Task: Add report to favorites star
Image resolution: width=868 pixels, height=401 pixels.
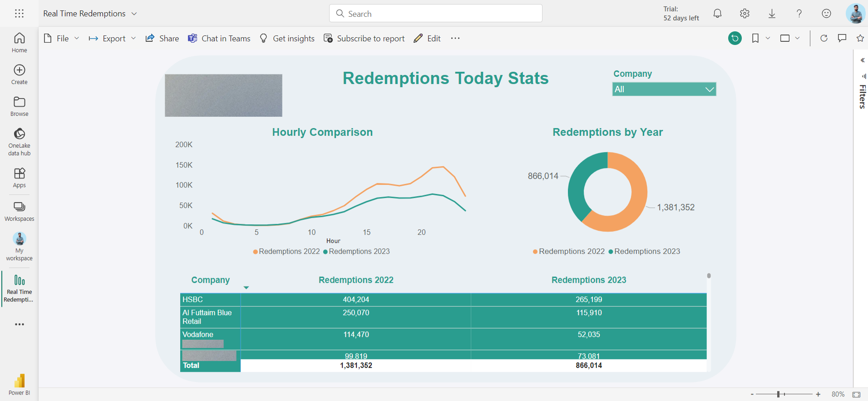Action: [x=860, y=38]
